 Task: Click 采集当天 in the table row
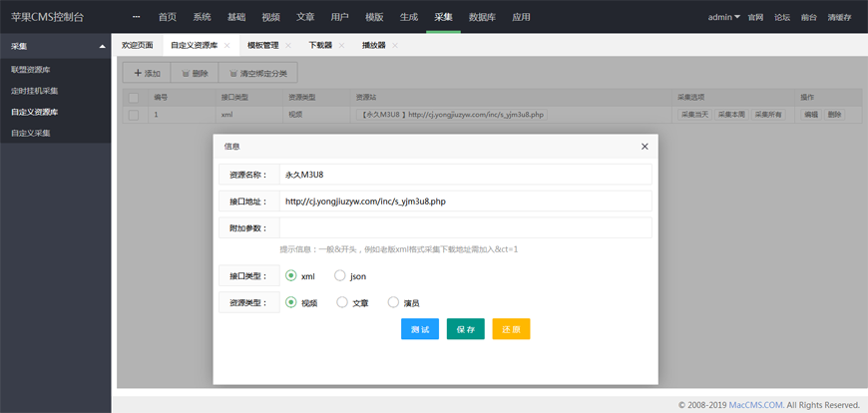pos(694,115)
